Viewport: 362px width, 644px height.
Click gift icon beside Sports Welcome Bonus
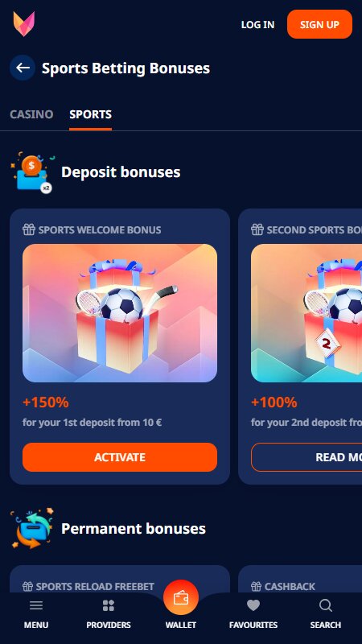pyautogui.click(x=29, y=229)
